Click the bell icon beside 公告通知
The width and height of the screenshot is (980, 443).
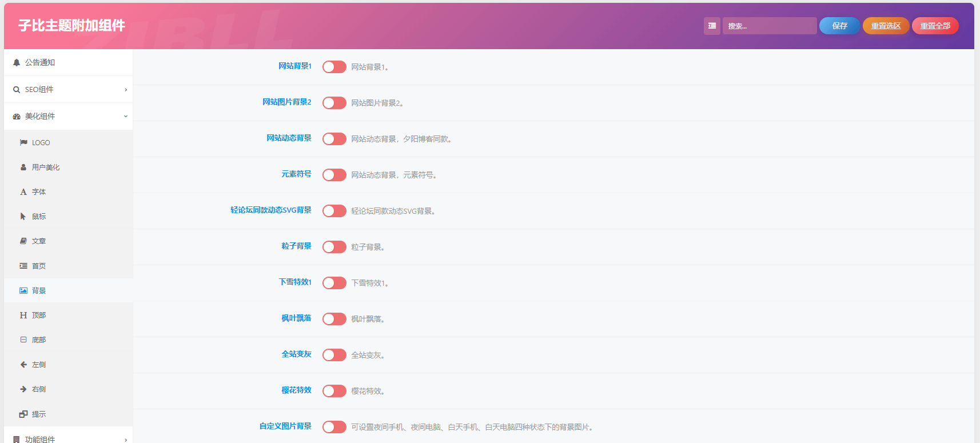point(17,63)
